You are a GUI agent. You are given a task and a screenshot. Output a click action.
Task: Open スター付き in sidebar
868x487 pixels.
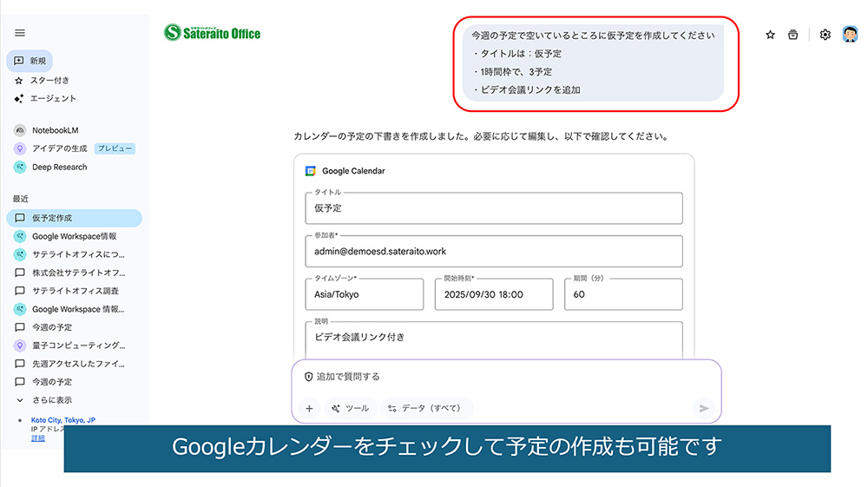[x=50, y=80]
